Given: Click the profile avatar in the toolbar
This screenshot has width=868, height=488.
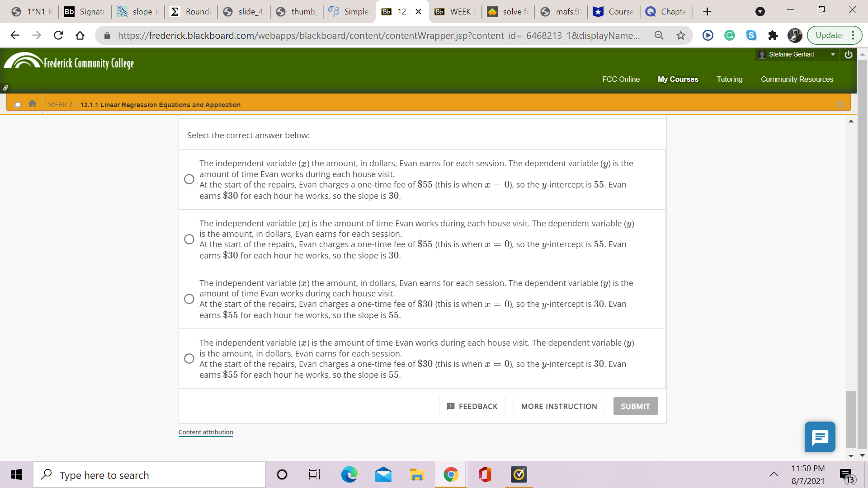Looking at the screenshot, I should click(x=794, y=35).
